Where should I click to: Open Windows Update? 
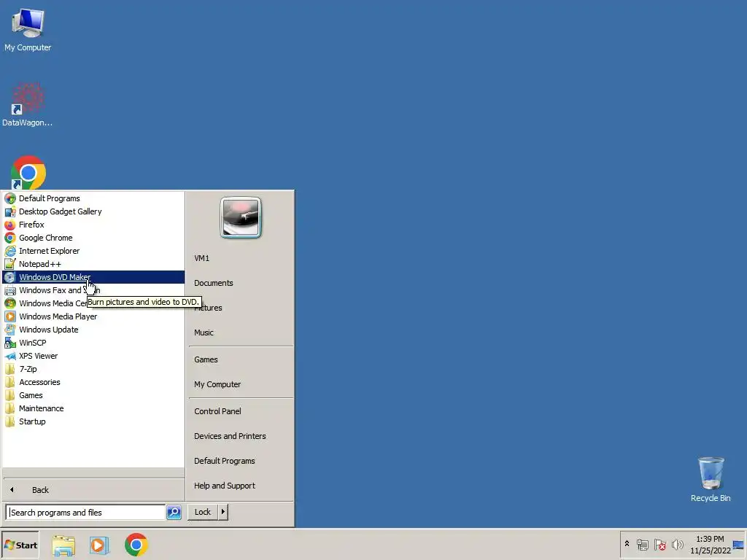point(93,330)
